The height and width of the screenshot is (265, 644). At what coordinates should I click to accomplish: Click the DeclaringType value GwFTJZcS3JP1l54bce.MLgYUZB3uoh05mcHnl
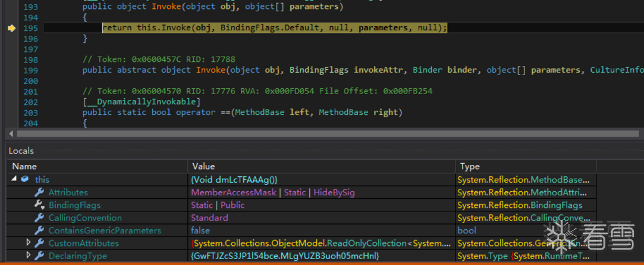click(285, 256)
